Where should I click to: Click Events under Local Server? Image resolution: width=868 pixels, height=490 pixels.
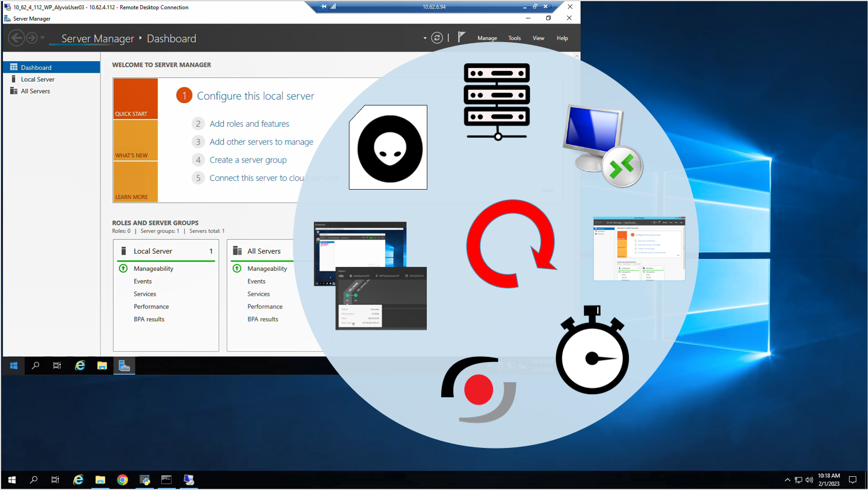coord(143,281)
